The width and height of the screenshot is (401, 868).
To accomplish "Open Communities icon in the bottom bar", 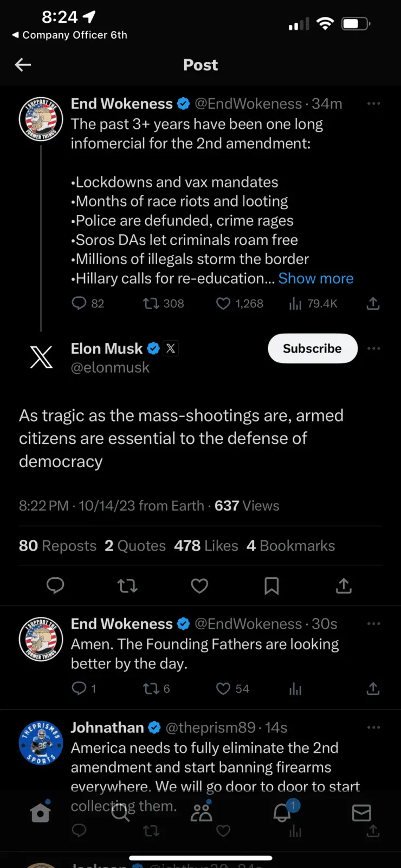I will click(202, 812).
